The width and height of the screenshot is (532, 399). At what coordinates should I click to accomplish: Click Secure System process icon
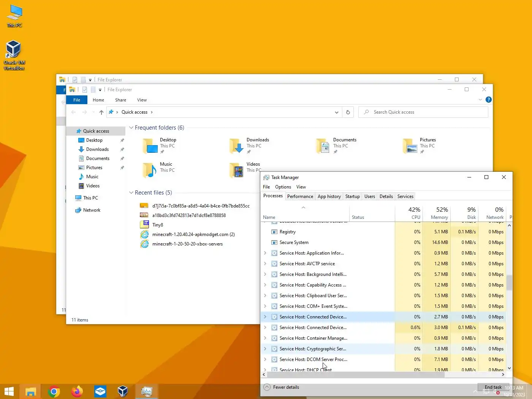pos(274,242)
